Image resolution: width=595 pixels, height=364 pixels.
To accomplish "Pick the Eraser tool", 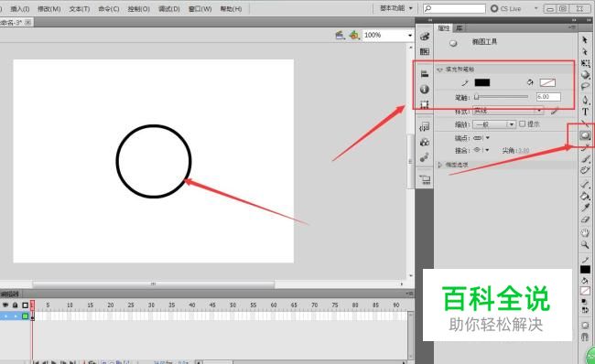I will (x=585, y=219).
